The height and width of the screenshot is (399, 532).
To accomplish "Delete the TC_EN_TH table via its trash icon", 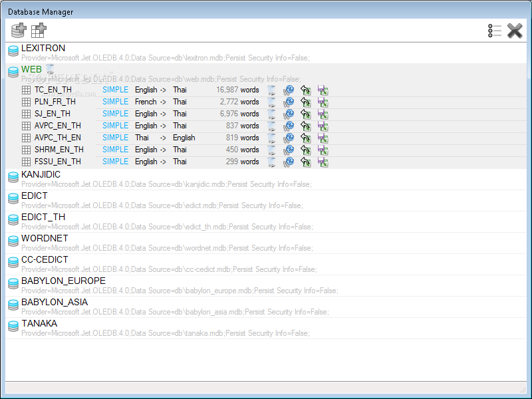I will [271, 90].
